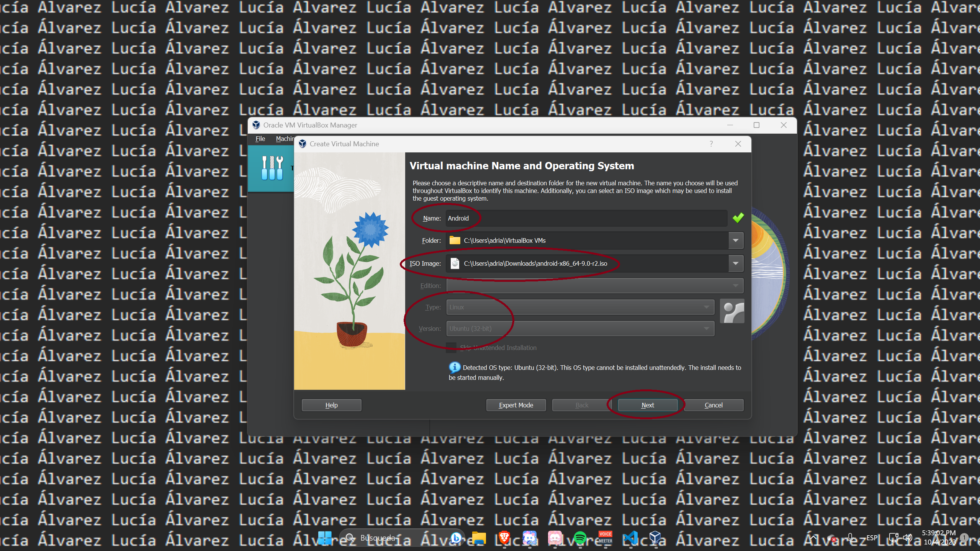Open VirtualBox from the taskbar

point(656,538)
